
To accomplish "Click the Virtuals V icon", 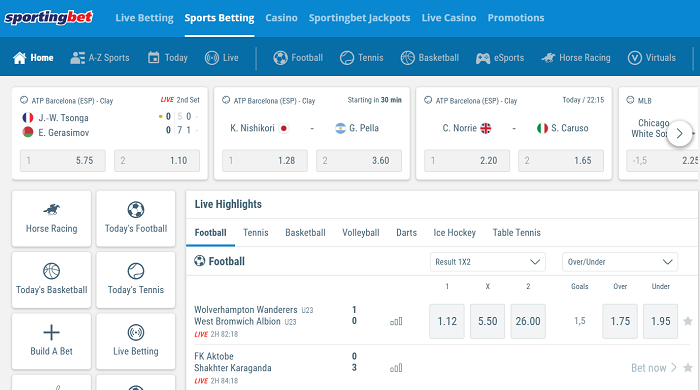I will click(635, 58).
